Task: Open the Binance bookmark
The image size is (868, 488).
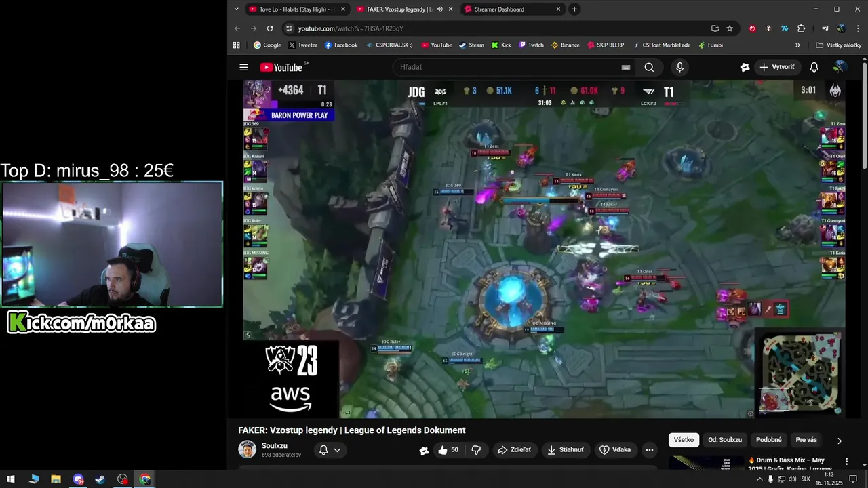Action: pyautogui.click(x=565, y=45)
